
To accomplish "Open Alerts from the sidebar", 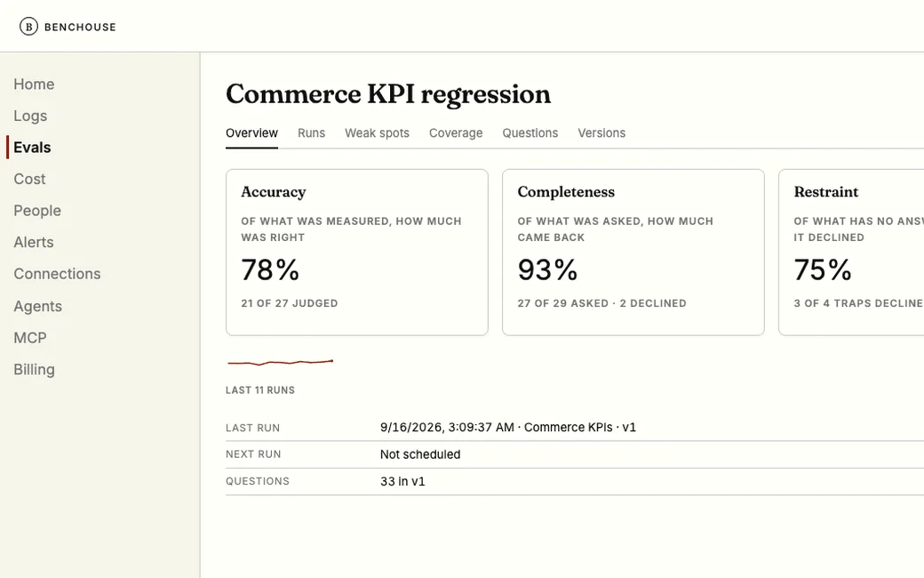I will pos(34,242).
